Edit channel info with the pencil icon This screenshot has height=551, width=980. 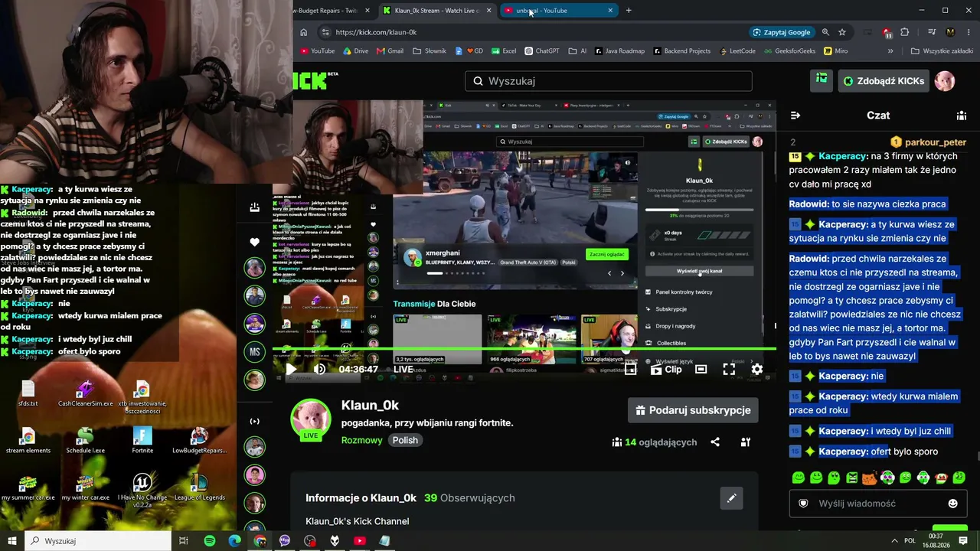click(x=732, y=498)
